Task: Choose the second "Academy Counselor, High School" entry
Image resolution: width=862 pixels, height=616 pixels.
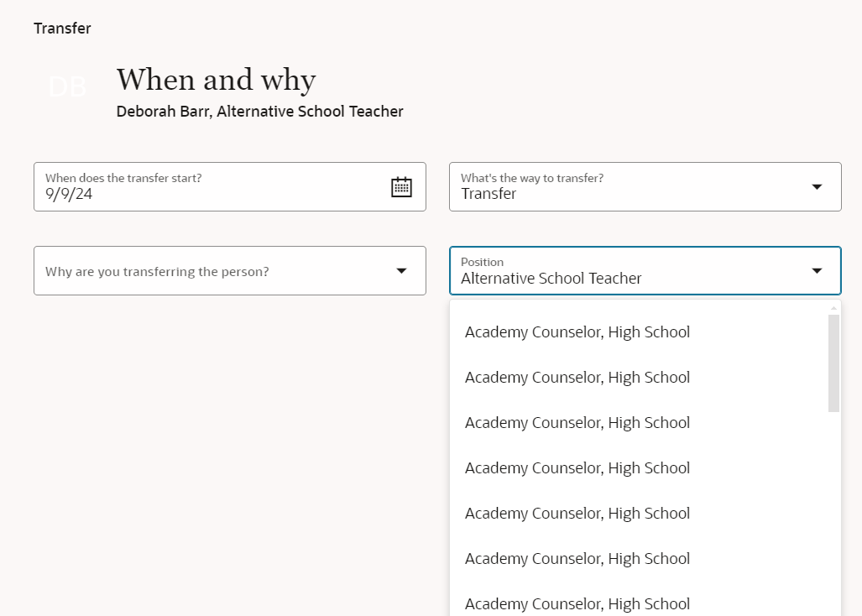Action: click(x=577, y=377)
